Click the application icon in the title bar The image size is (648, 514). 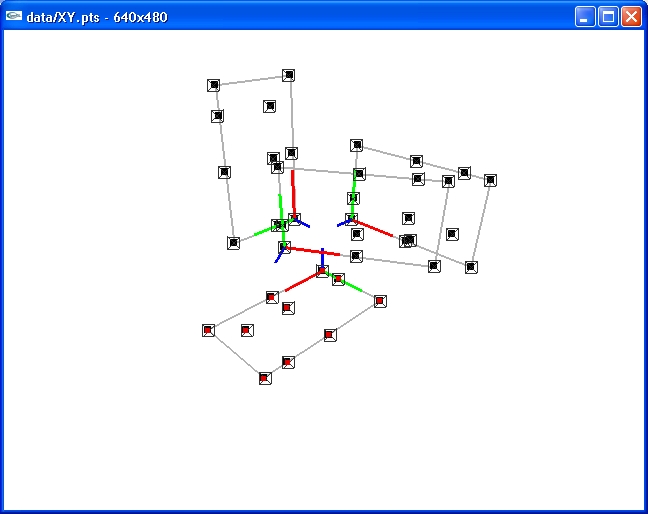click(14, 16)
